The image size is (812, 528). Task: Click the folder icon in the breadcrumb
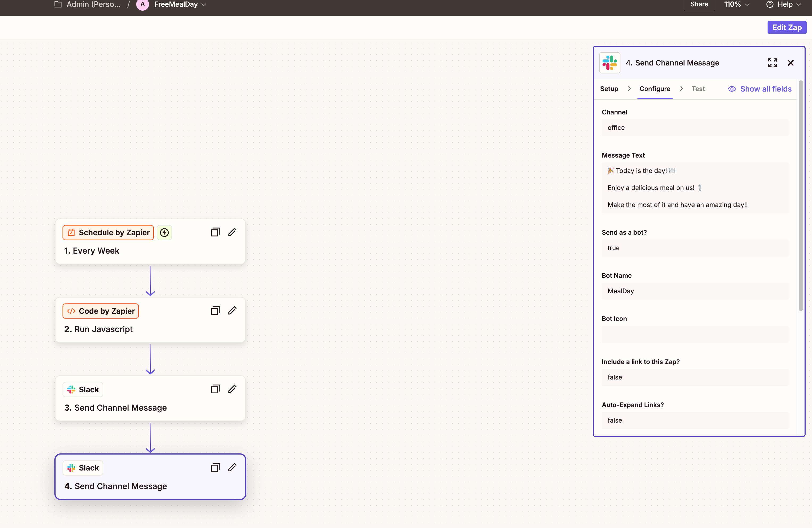tap(58, 4)
